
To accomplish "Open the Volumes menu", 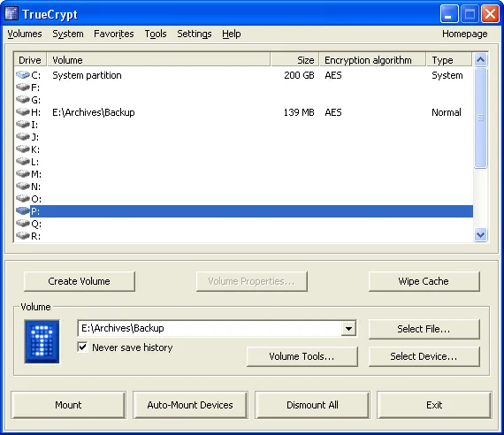I will (25, 34).
